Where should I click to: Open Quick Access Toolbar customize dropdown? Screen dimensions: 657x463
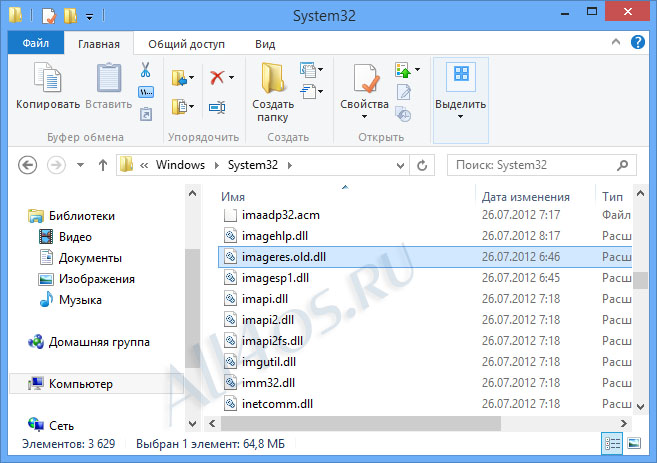pos(89,17)
